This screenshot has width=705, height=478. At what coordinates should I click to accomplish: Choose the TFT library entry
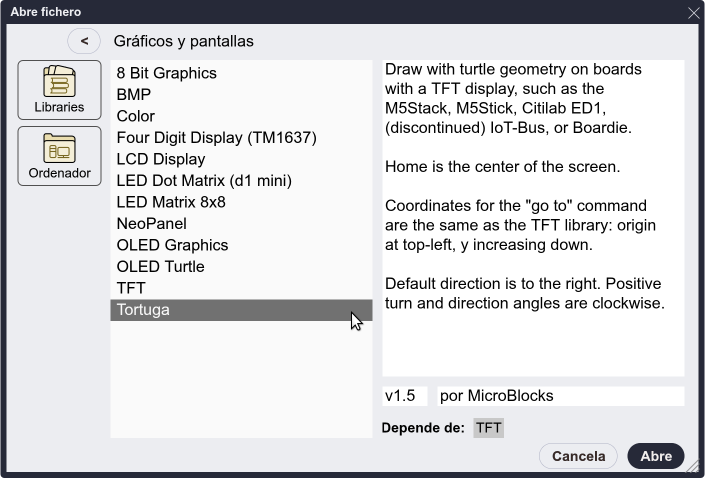click(x=131, y=288)
